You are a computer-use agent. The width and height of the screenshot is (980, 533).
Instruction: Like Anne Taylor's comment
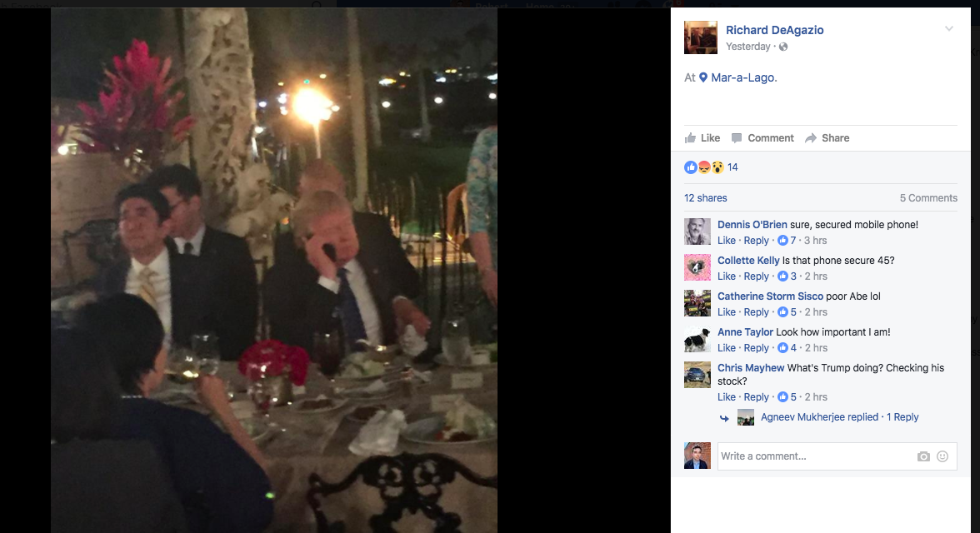pos(726,348)
